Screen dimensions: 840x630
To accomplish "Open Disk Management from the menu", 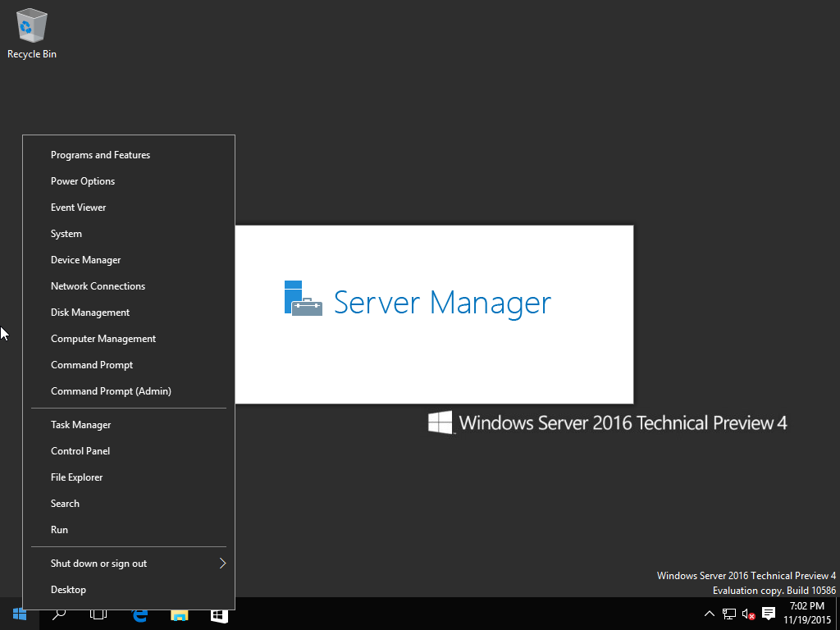I will [x=90, y=313].
